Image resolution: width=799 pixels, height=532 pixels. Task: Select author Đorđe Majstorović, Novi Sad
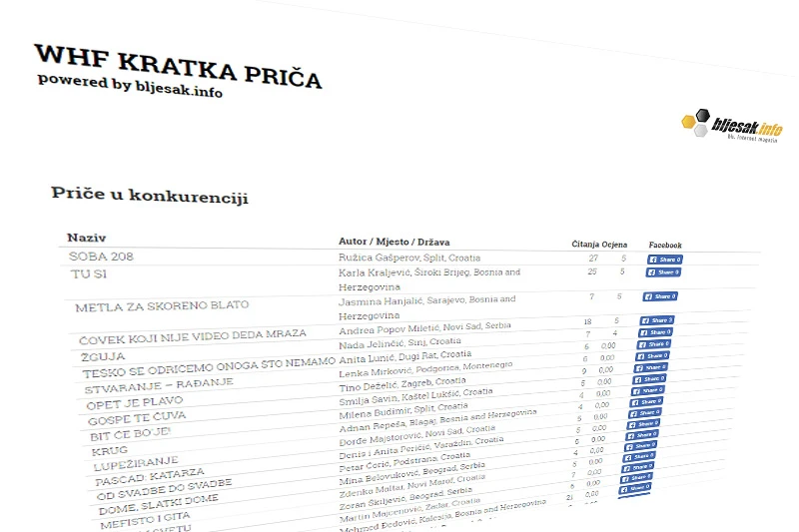(416, 434)
